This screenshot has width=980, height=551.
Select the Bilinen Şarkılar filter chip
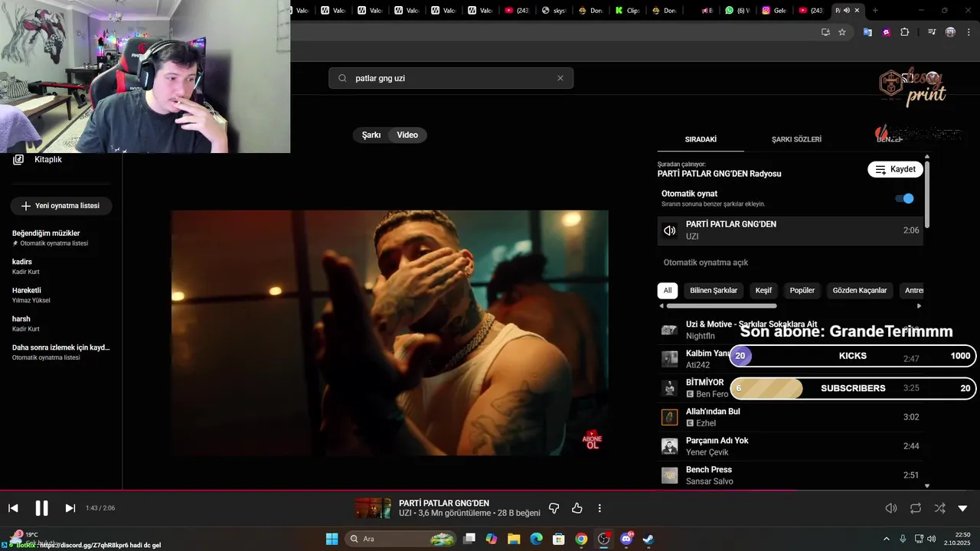(714, 291)
